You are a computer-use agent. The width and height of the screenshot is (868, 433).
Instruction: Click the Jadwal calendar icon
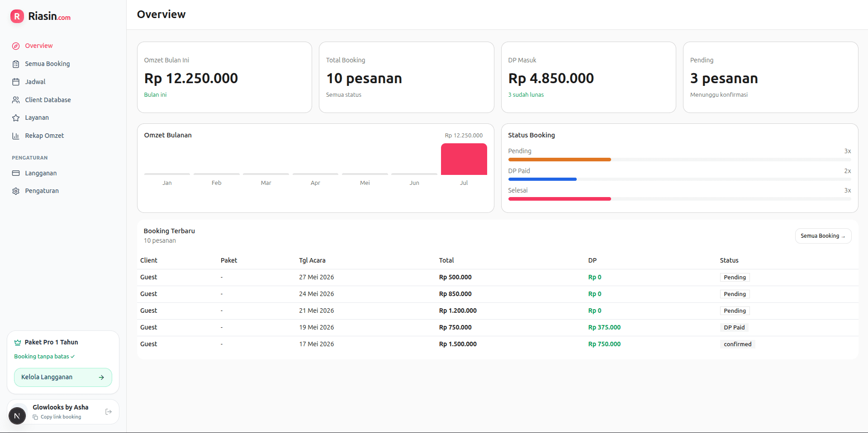(16, 82)
